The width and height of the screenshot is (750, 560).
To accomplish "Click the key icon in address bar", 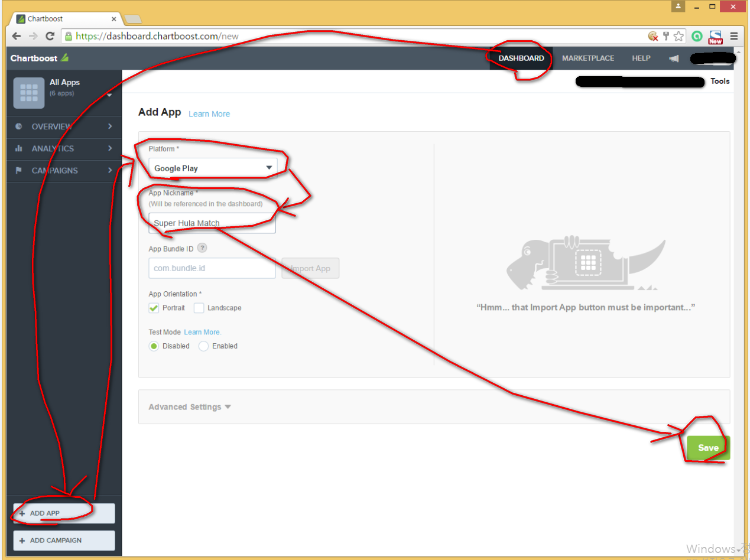I will coord(666,36).
